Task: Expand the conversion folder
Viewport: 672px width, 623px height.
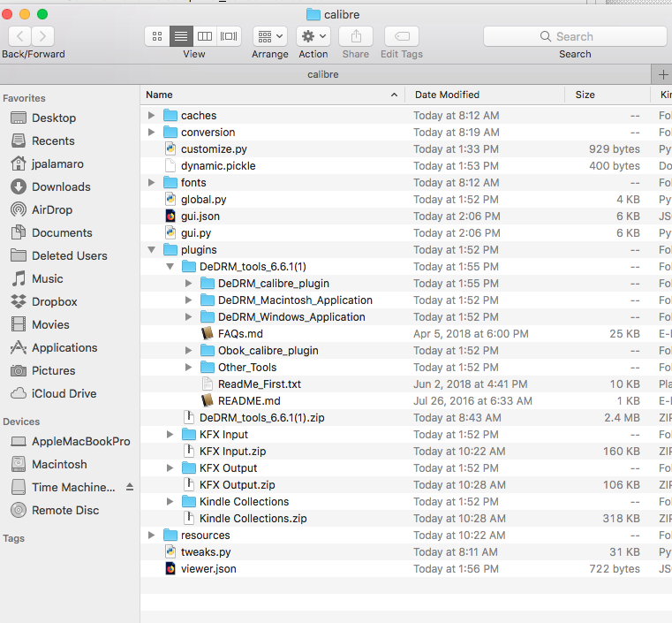Action: click(151, 132)
